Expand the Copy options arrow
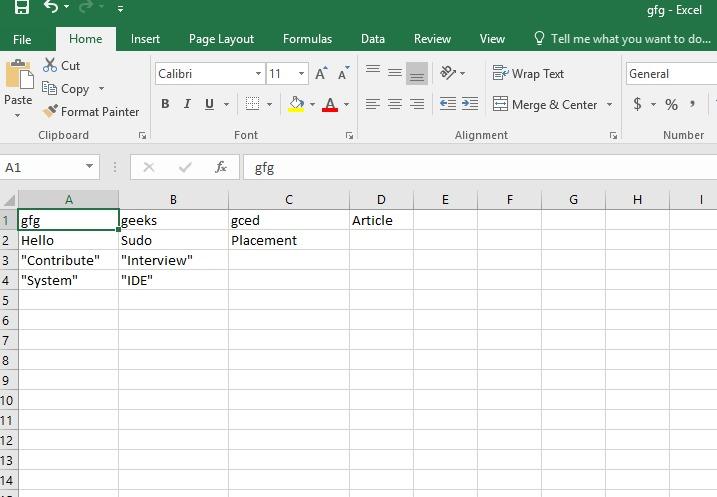This screenshot has width=717, height=497. 101,88
